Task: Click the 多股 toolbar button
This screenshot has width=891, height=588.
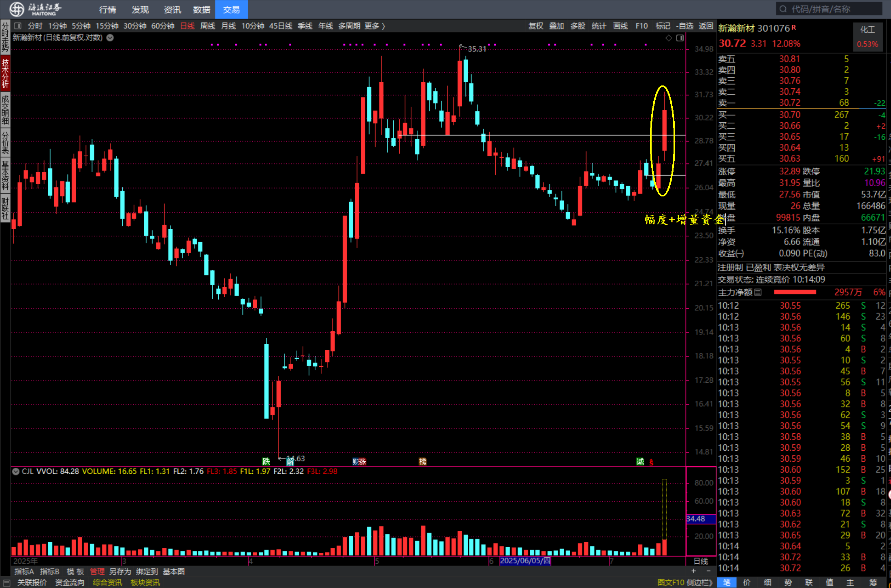Action: (x=578, y=26)
